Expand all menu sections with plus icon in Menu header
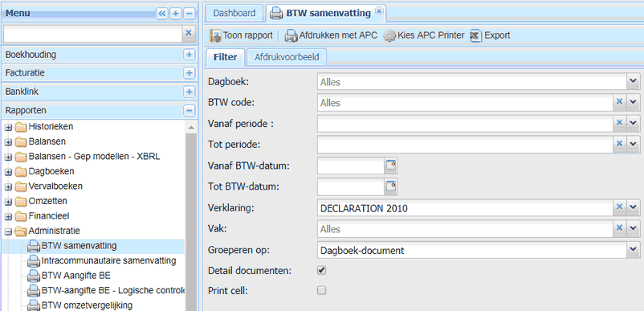The image size is (644, 311). [175, 13]
